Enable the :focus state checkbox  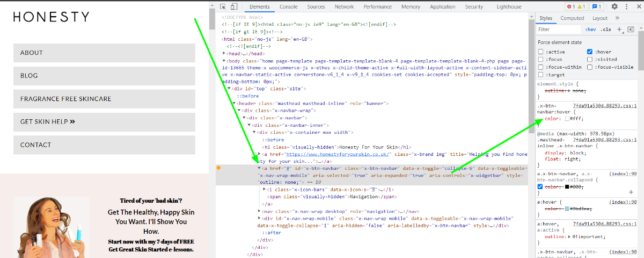[541, 59]
